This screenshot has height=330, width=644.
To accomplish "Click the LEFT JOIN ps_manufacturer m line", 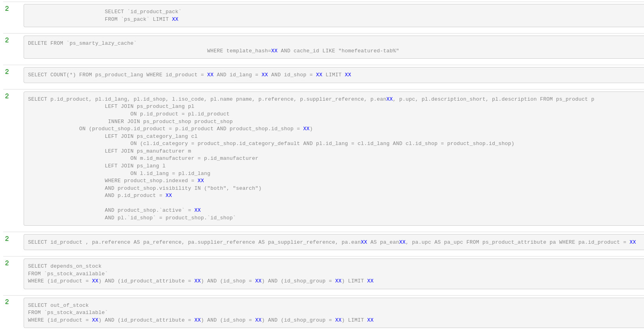I will [x=148, y=151].
